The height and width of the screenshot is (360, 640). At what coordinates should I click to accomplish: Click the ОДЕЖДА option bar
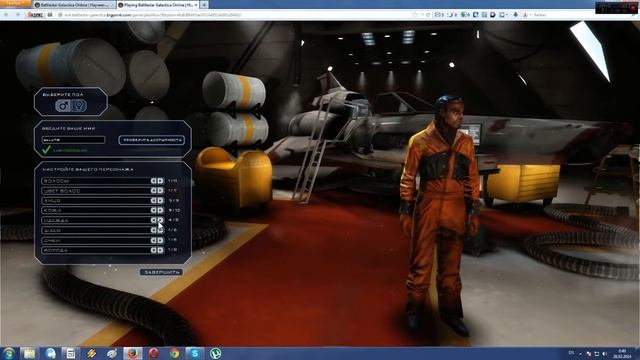click(103, 220)
